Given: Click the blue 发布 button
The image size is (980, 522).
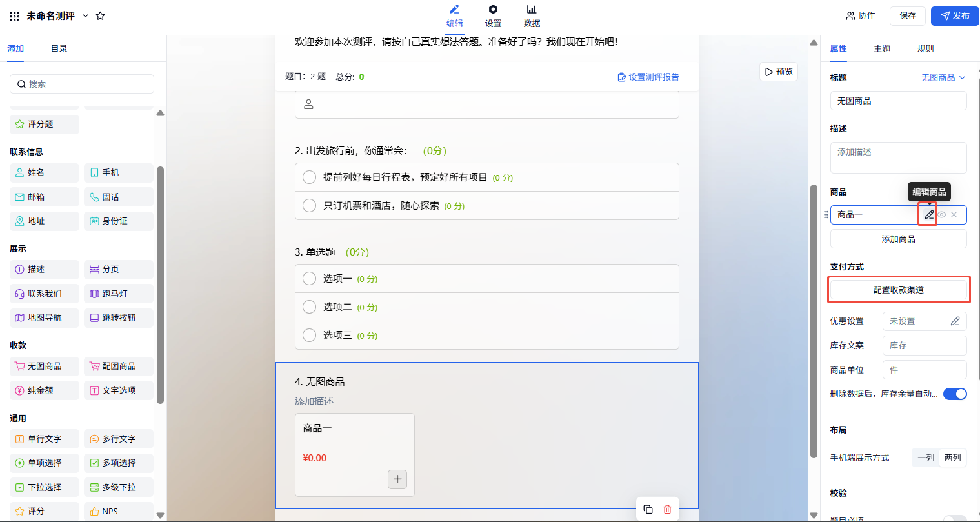Looking at the screenshot, I should tap(955, 15).
